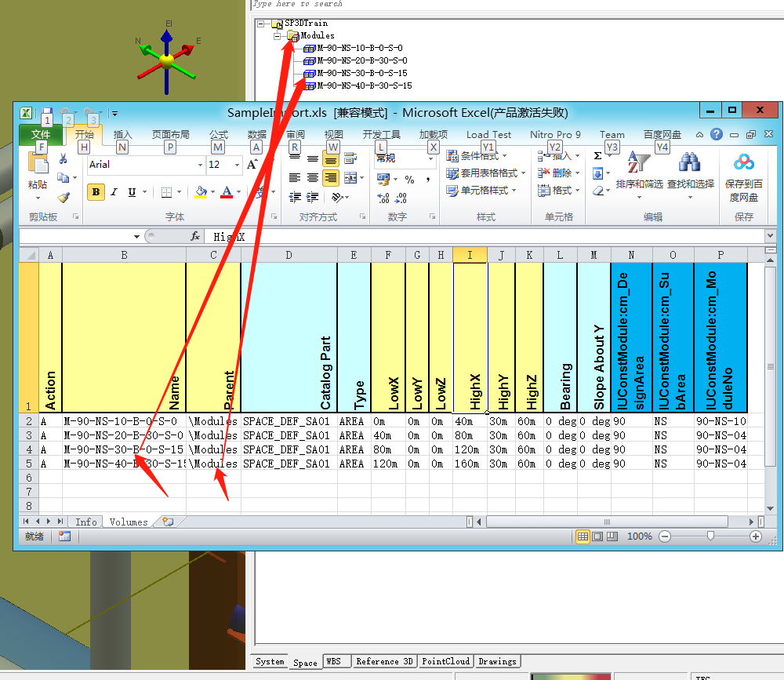
Task: Open the Name Box dropdown arrow
Action: pyautogui.click(x=136, y=237)
